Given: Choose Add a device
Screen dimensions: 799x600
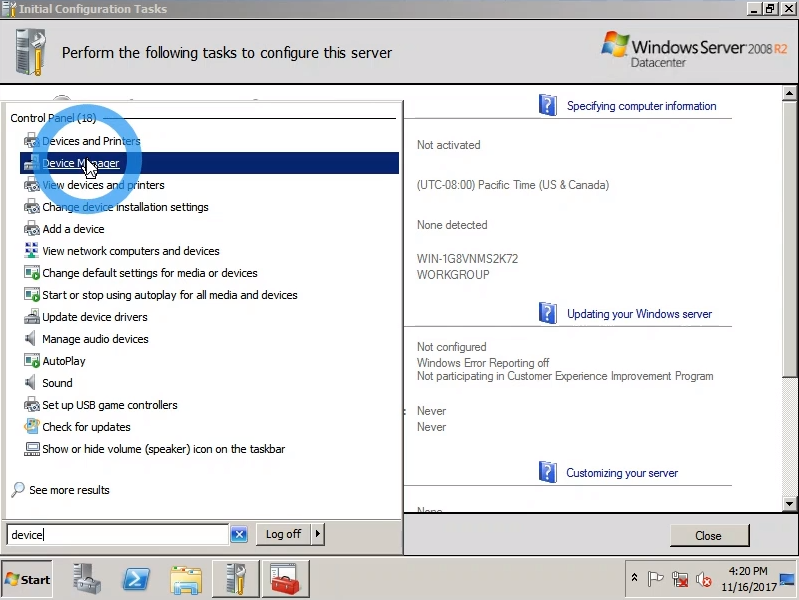Looking at the screenshot, I should coord(73,229).
